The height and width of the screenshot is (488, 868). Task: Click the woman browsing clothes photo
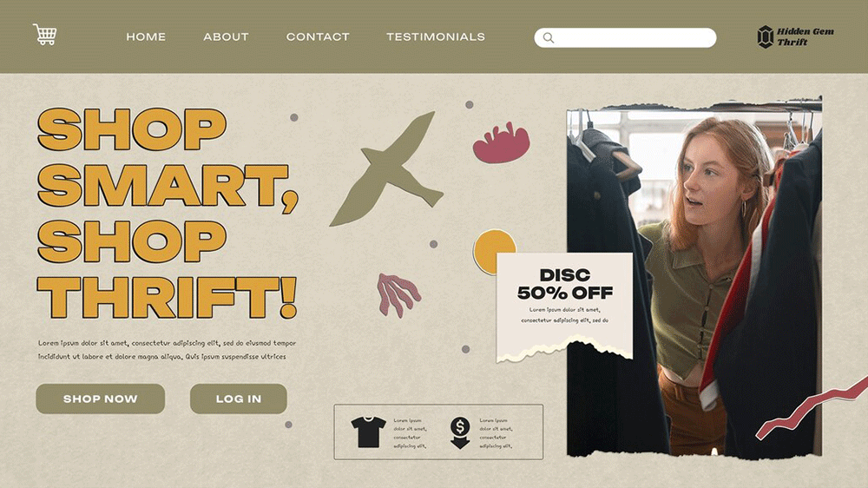[694, 280]
